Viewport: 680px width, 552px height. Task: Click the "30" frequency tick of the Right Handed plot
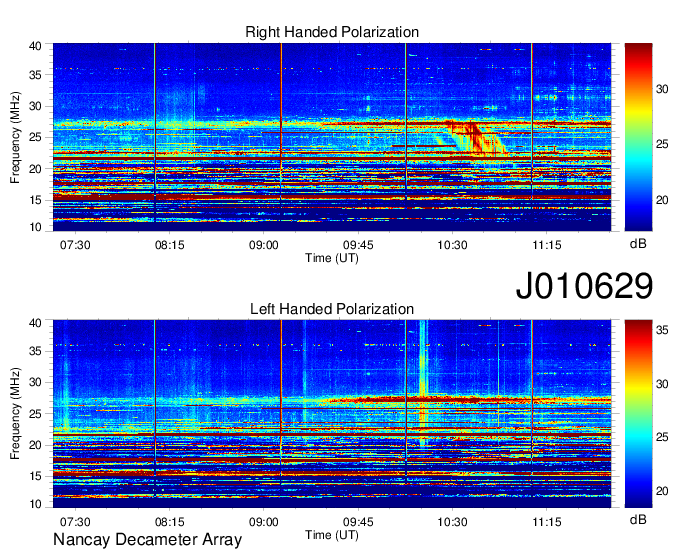click(36, 106)
